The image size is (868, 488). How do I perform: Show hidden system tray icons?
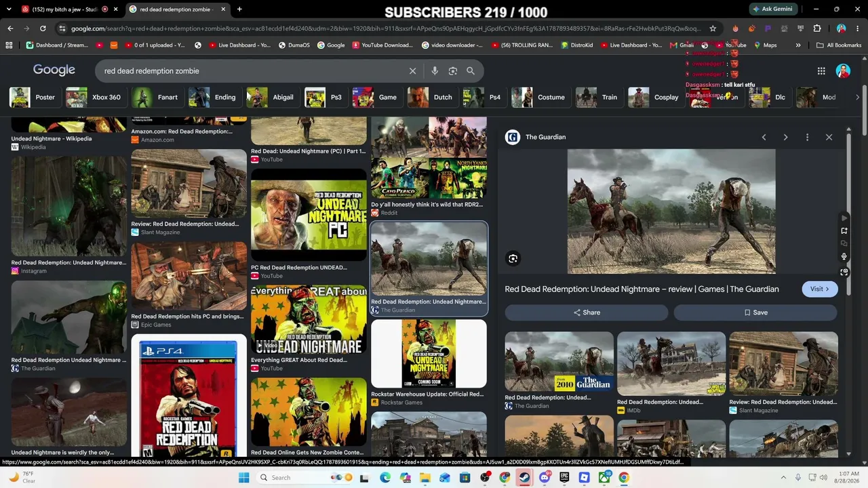783,478
